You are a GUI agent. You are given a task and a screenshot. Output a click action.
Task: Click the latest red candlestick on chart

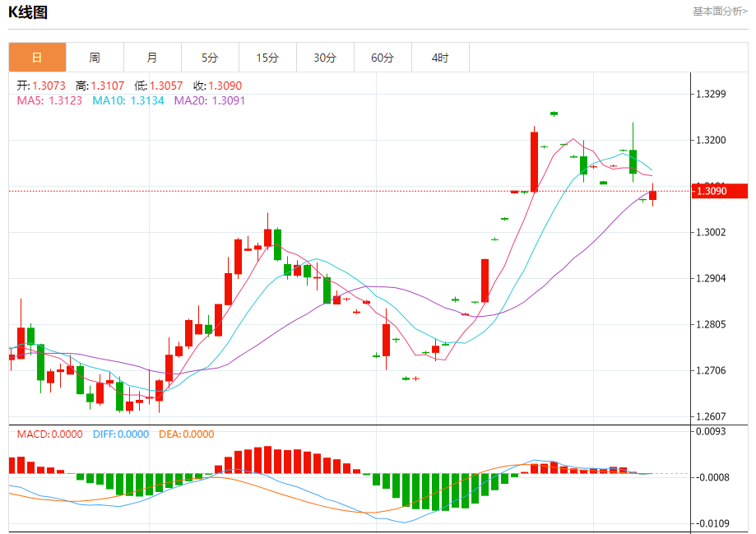click(x=653, y=195)
